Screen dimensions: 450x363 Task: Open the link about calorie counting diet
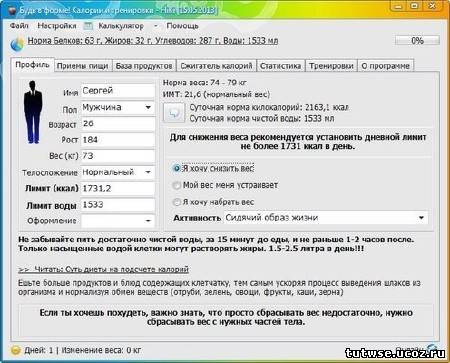[x=104, y=269]
